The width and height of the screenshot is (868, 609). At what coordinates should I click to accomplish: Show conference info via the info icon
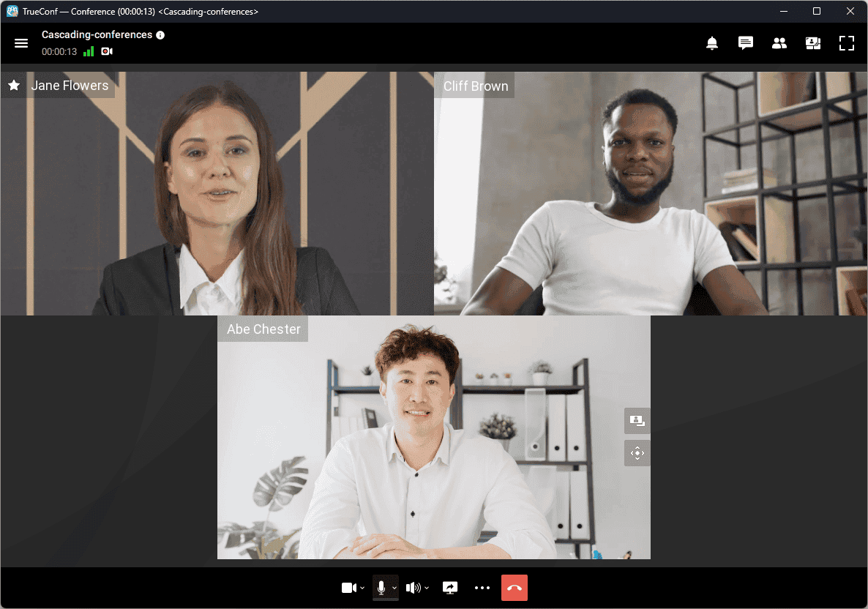[160, 35]
